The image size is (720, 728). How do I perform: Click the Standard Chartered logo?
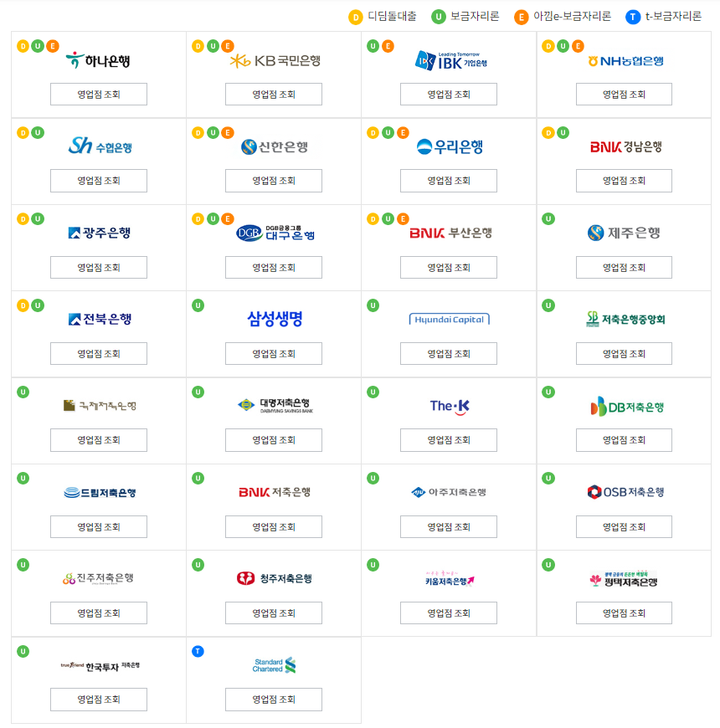(274, 665)
